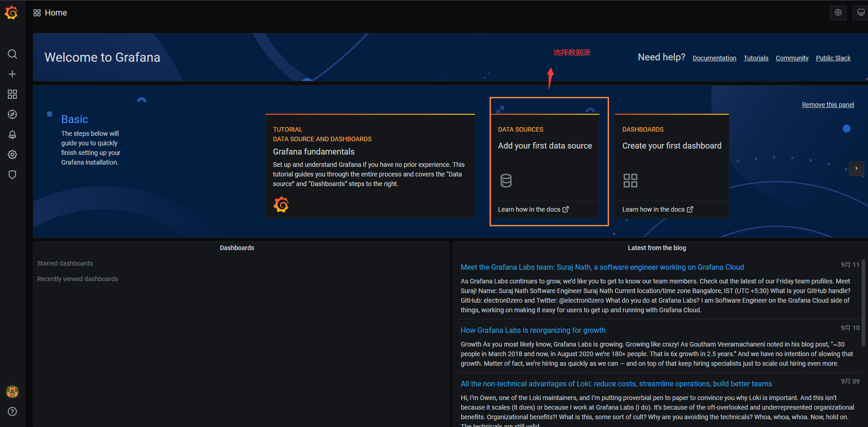Open the Search icon in the sidebar

12,54
